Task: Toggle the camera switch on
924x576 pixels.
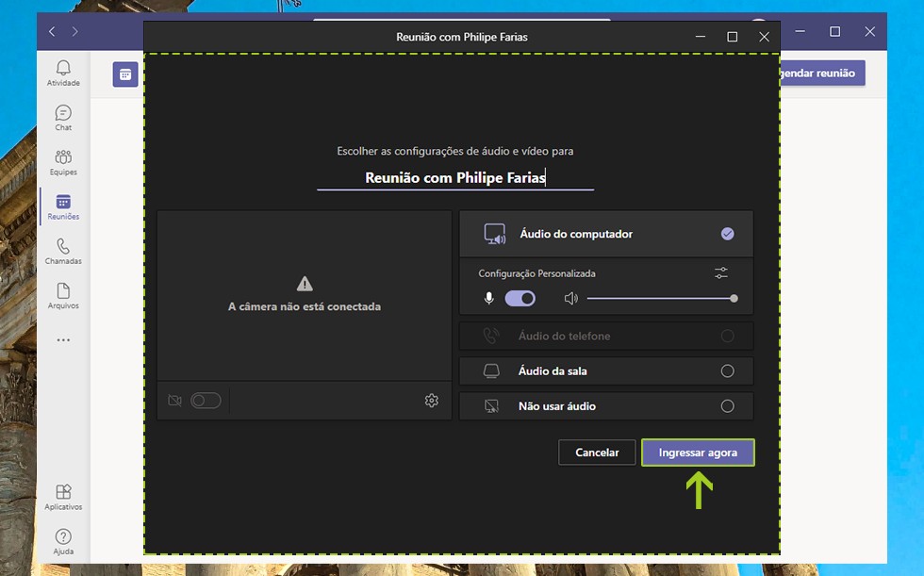Action: [206, 401]
